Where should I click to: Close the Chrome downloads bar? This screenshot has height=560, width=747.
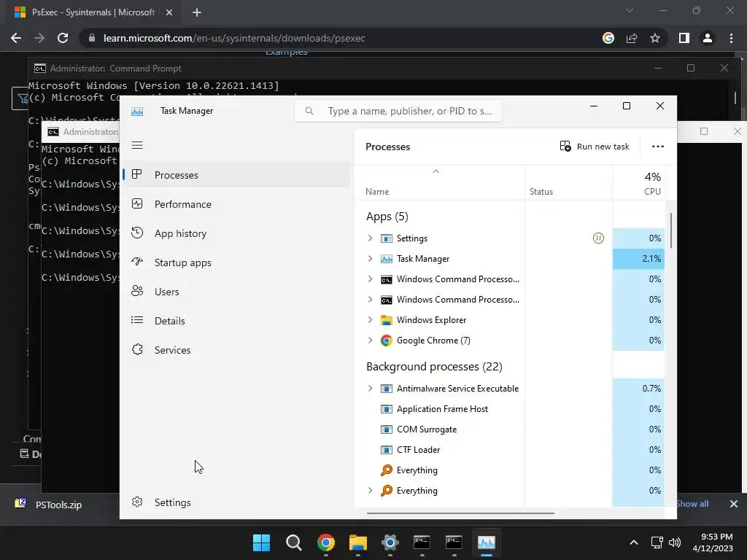pos(734,504)
